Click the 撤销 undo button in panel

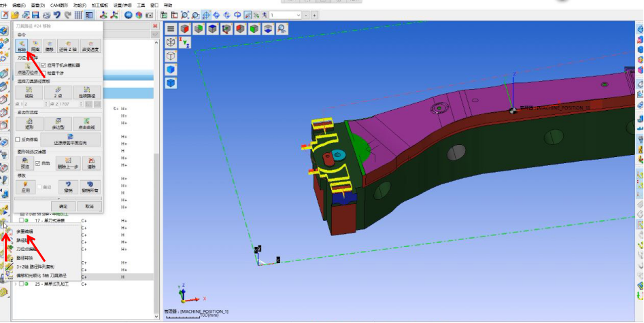pyautogui.click(x=68, y=187)
